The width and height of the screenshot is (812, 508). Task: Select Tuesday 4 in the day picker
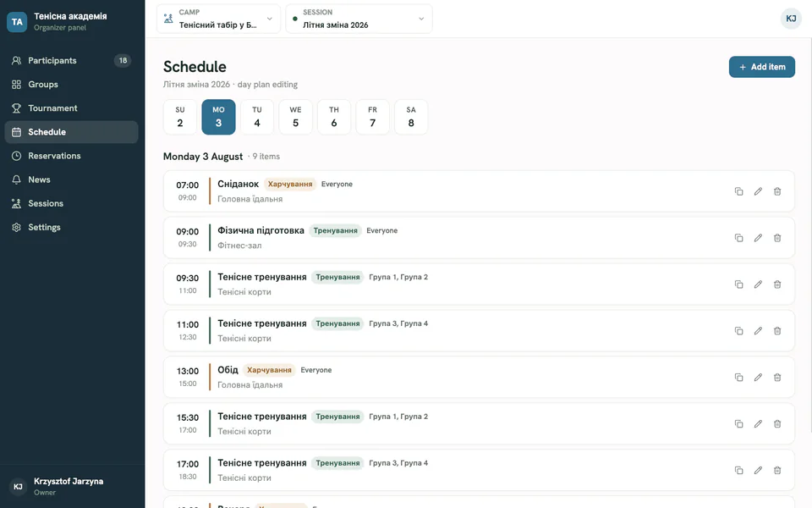257,117
